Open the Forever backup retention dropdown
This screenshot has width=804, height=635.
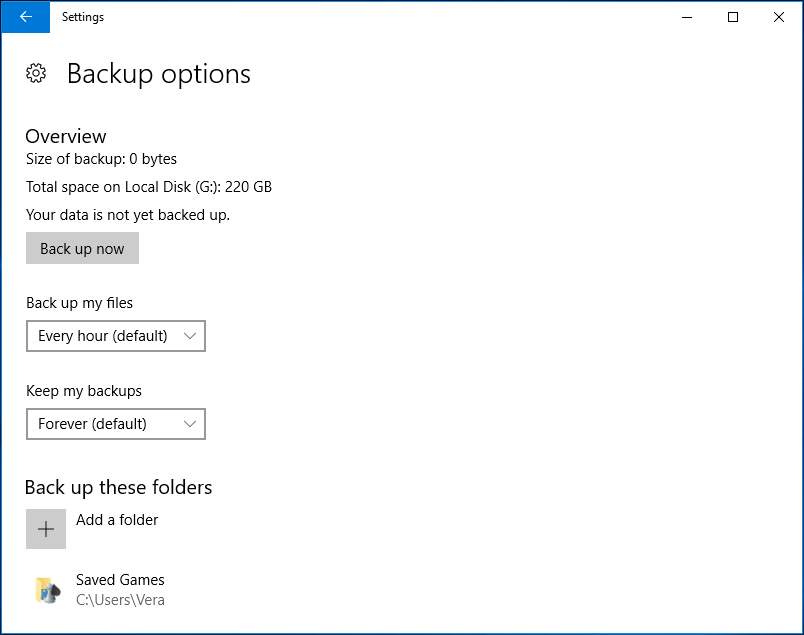[115, 424]
